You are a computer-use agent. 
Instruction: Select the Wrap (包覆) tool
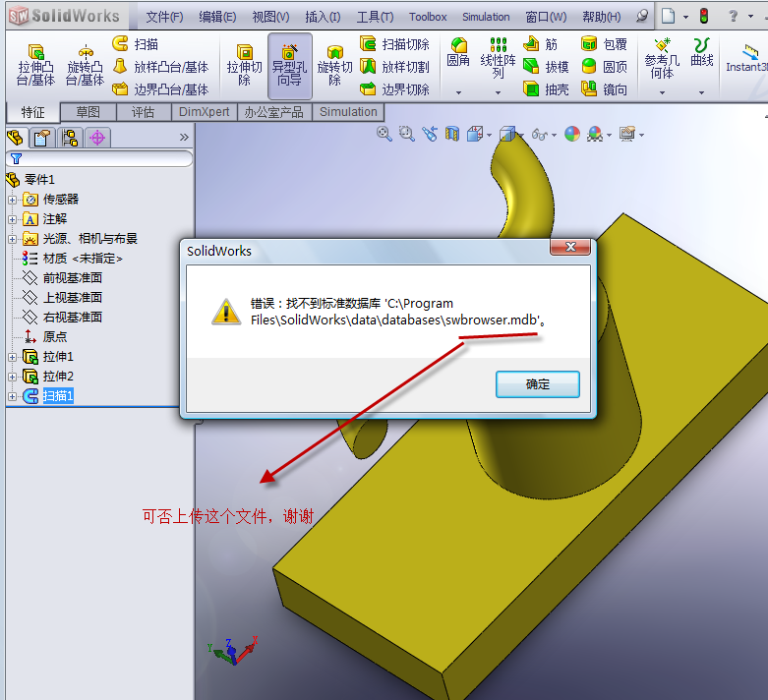[x=604, y=44]
